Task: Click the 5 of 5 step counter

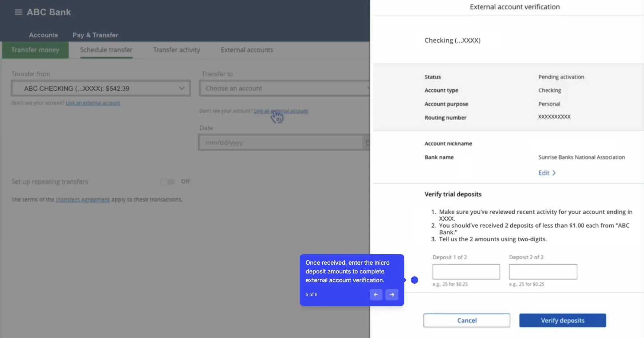Action: [x=311, y=295]
